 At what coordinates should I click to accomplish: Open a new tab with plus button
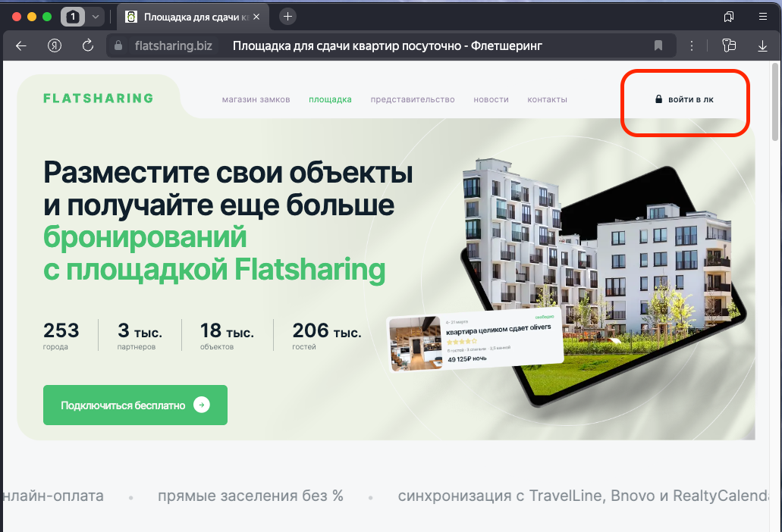click(287, 17)
